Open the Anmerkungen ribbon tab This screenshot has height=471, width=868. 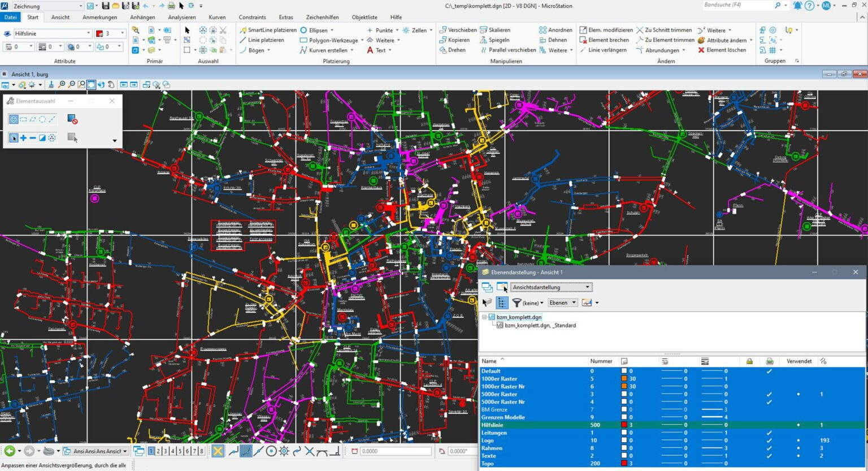click(x=99, y=17)
